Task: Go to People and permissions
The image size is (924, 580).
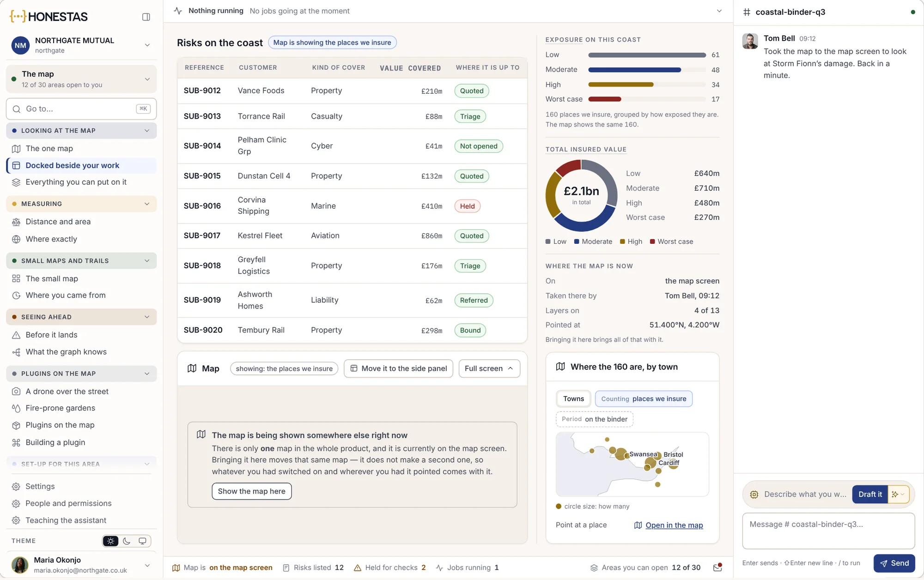Action: point(81,503)
